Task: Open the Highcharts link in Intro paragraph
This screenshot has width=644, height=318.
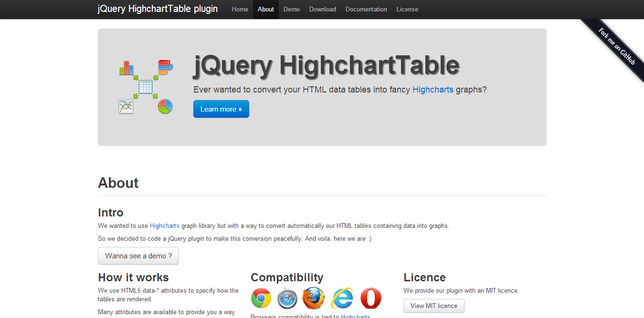Action: [x=165, y=226]
